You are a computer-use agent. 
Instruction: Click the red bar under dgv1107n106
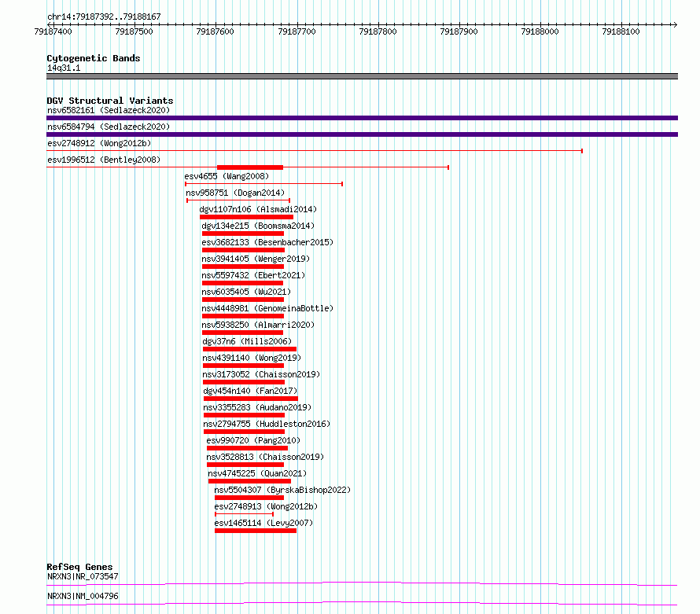(x=246, y=217)
